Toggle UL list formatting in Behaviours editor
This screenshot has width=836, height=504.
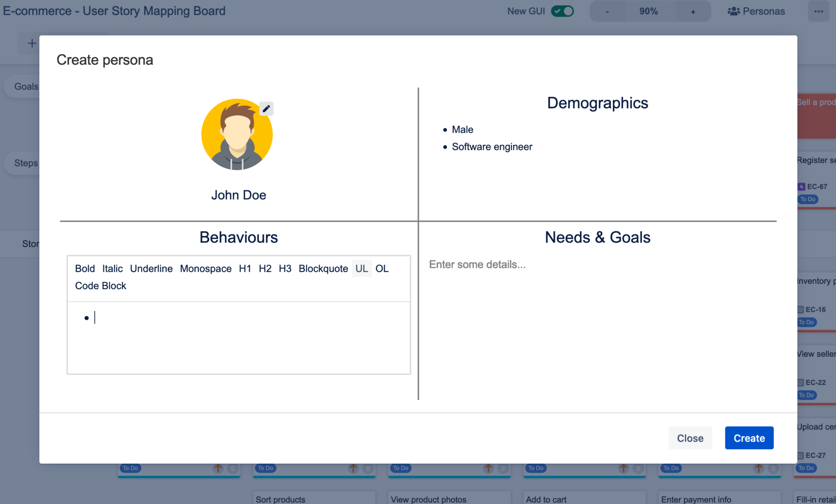361,269
